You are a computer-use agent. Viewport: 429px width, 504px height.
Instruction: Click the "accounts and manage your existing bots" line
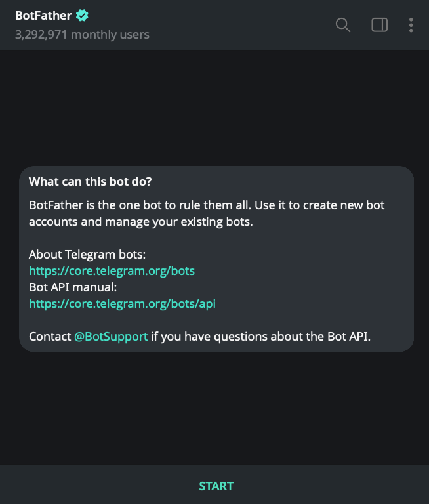(x=140, y=222)
